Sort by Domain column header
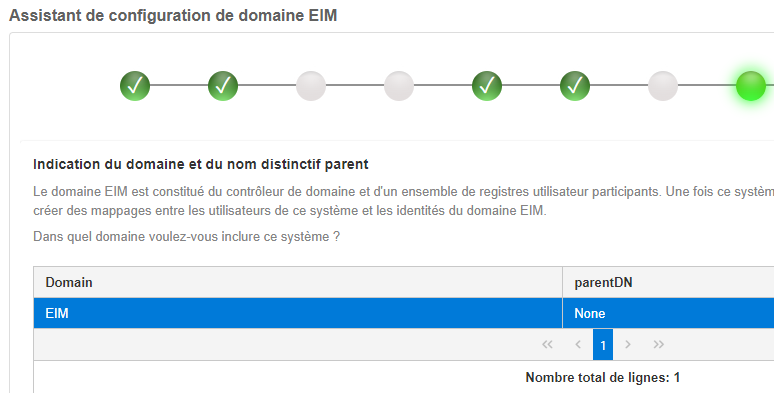The image size is (774, 393). coord(298,282)
